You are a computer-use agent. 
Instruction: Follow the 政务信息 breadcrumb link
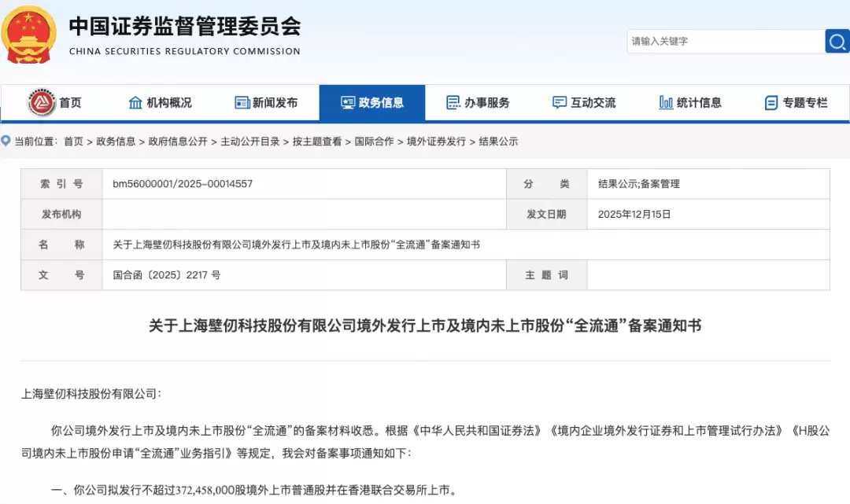tap(116, 142)
